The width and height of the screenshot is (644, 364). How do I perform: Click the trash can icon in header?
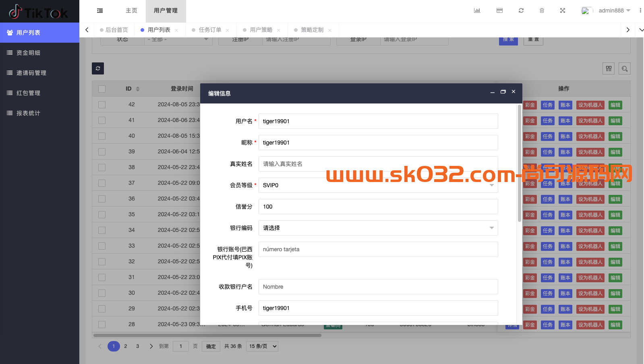(542, 10)
